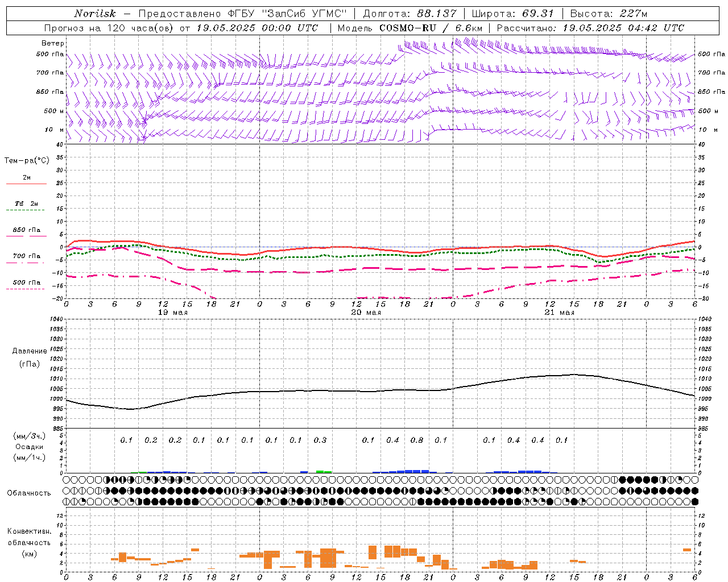The height and width of the screenshot is (582, 728).
Task: Click the 'Давление' pressure panel label
Action: click(x=30, y=351)
